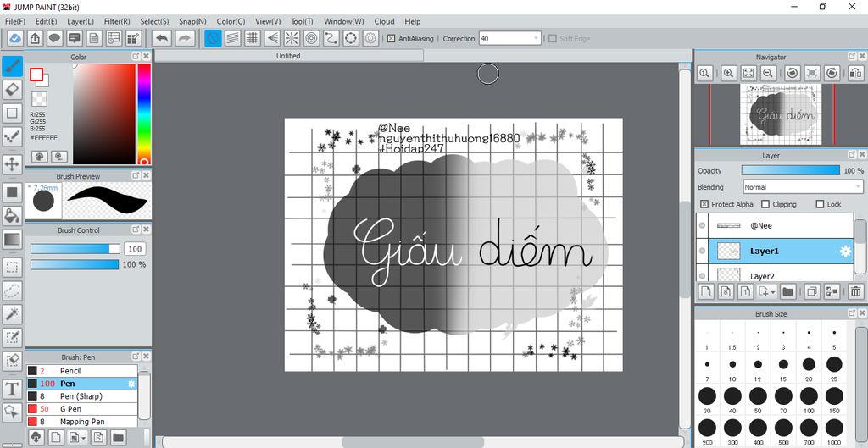Screen dimensions: 868x448
Task: Select the Eraser tool
Action: pos(12,89)
